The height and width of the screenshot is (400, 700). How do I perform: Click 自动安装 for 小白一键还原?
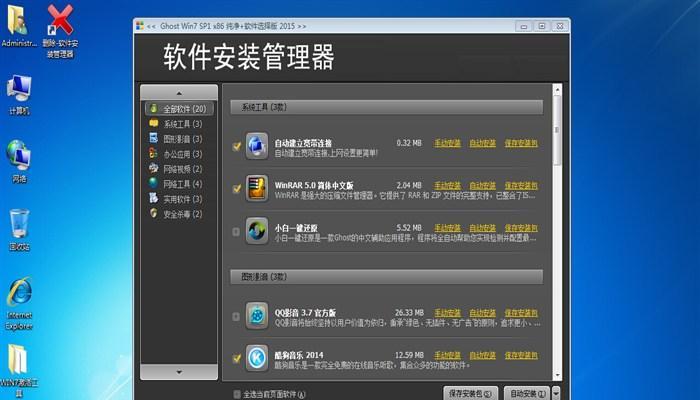(x=483, y=228)
